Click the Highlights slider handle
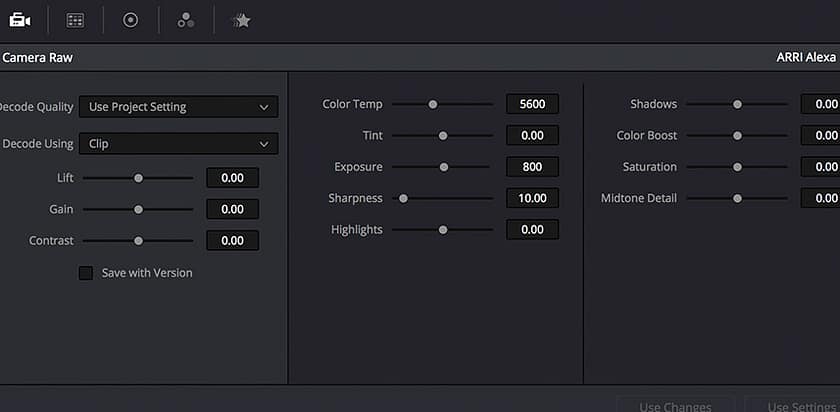The image size is (840, 412). (x=442, y=230)
